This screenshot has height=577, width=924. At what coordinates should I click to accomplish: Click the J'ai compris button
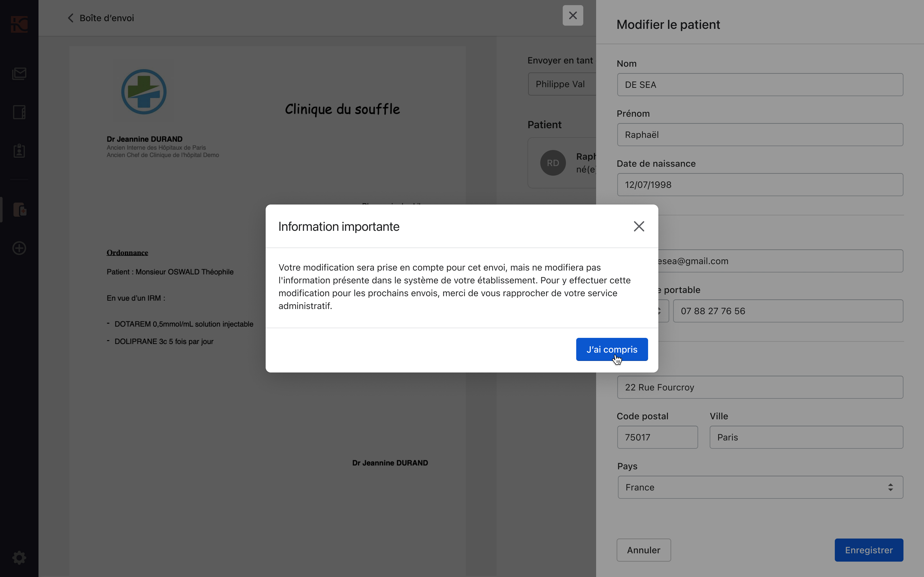(x=612, y=349)
